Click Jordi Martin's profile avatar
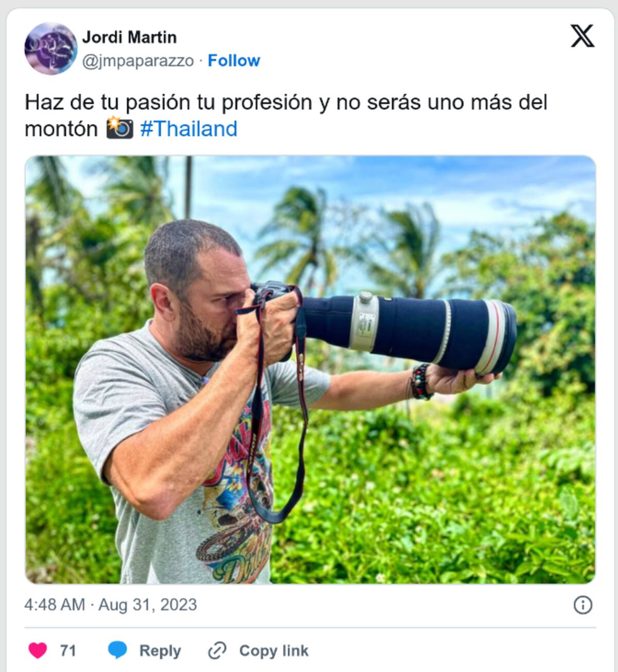618x672 pixels. coord(50,48)
